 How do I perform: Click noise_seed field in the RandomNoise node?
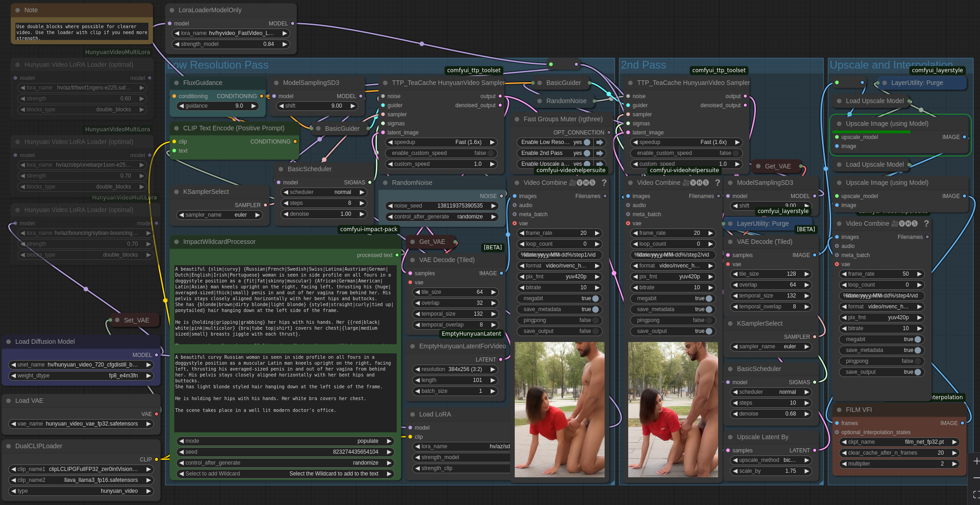[x=441, y=206]
